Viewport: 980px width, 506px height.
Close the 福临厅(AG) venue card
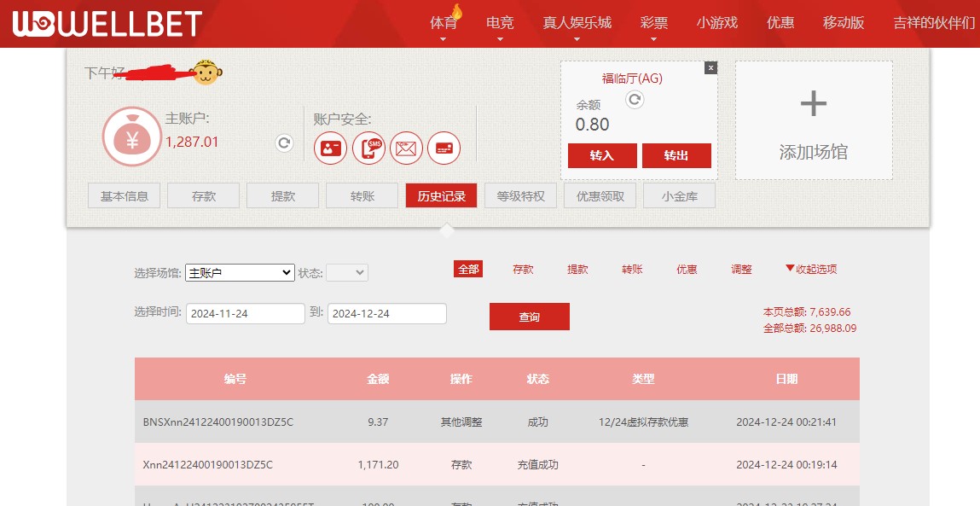tap(710, 68)
